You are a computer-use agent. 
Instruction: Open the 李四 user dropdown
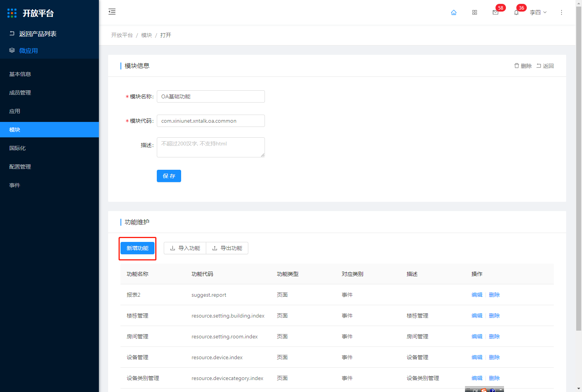coord(538,12)
